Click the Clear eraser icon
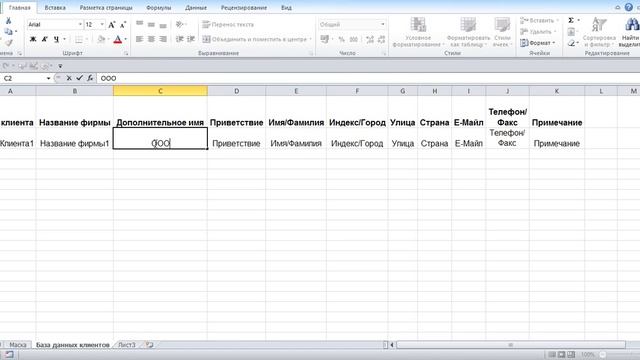 pyautogui.click(x=571, y=42)
